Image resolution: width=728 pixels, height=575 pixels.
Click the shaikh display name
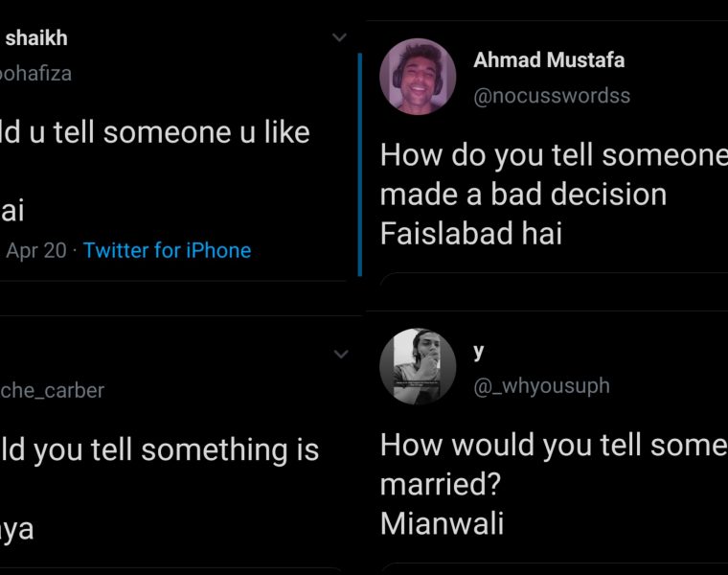(x=36, y=39)
